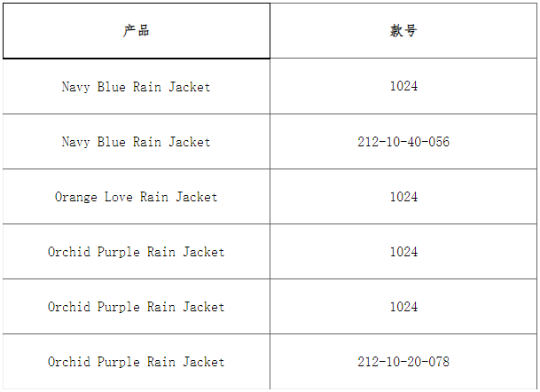Image resolution: width=540 pixels, height=392 pixels.
Task: Select Navy Blue Rain Jacket cell beside 1024
Action: [x=137, y=87]
